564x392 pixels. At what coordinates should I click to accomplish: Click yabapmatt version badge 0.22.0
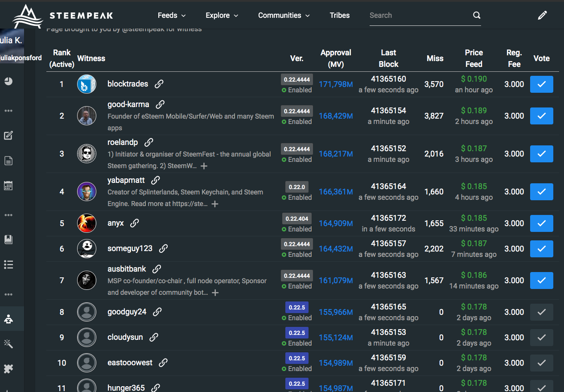pos(296,187)
